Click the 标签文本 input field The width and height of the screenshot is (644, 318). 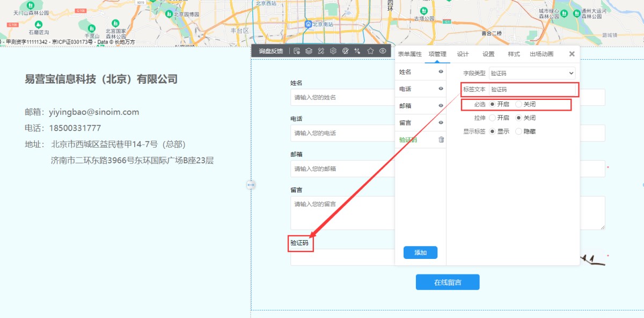pos(532,89)
